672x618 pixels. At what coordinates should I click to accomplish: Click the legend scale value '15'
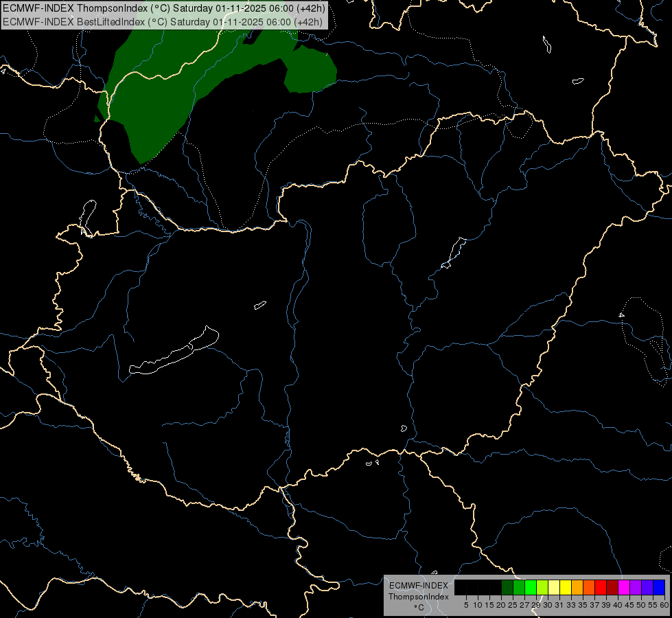(489, 605)
